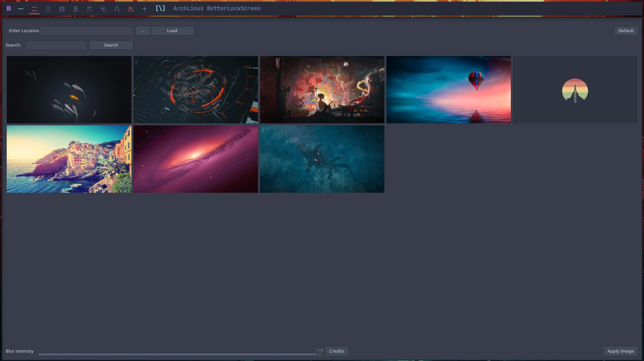Click the Load button

click(172, 31)
